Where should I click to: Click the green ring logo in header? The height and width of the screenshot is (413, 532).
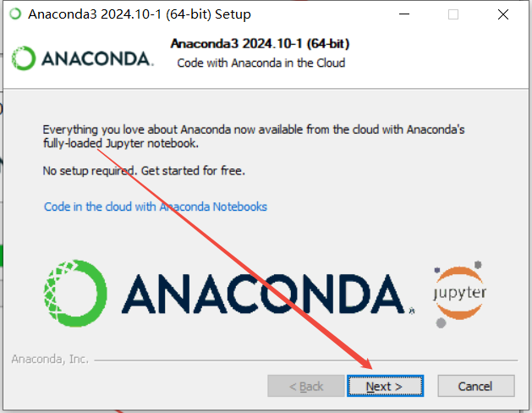click(24, 58)
